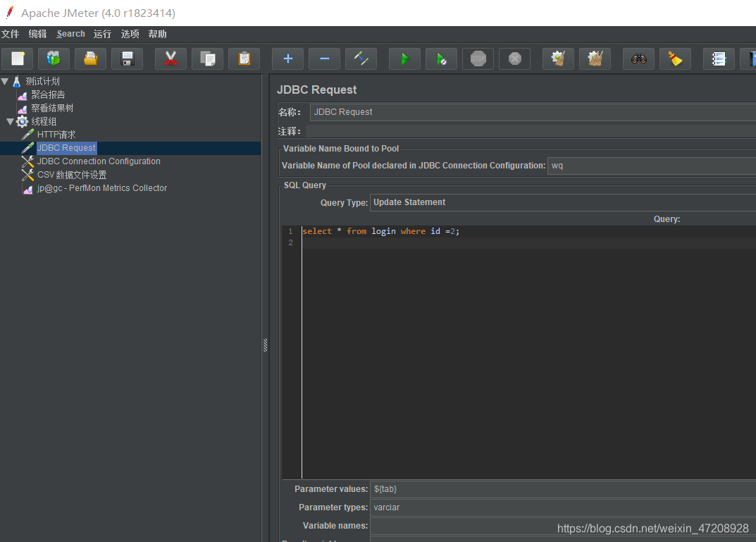Open the 选项 menu
This screenshot has height=542, width=756.
point(130,34)
